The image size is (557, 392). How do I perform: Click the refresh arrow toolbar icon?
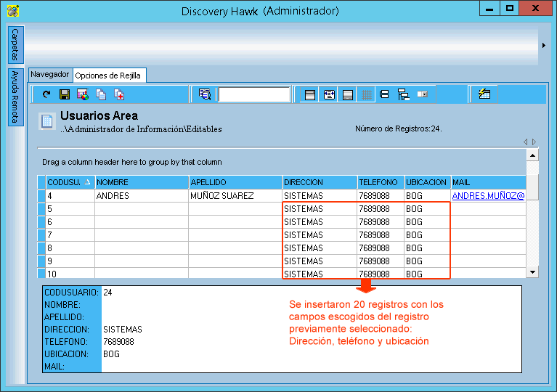pyautogui.click(x=46, y=94)
